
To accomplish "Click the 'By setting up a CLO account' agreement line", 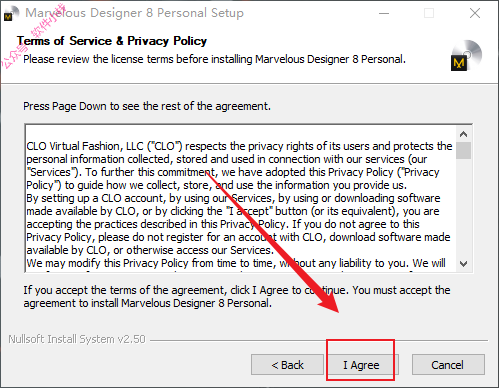I will coord(233,198).
